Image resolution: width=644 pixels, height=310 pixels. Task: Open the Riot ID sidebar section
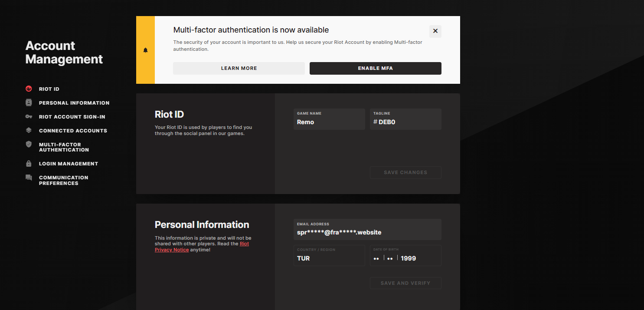click(49, 89)
